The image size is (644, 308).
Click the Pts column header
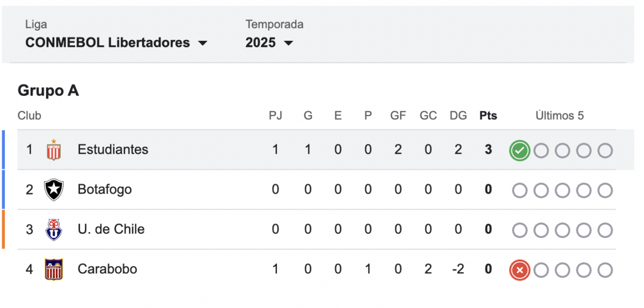[x=488, y=116]
